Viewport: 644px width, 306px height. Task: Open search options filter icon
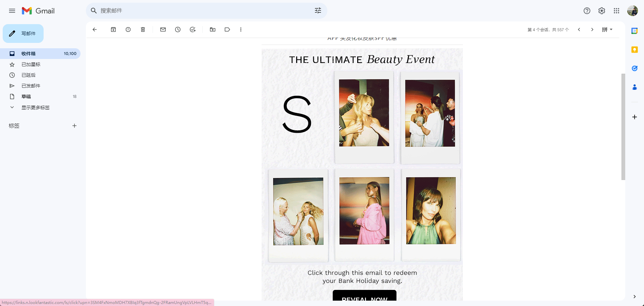click(x=318, y=11)
